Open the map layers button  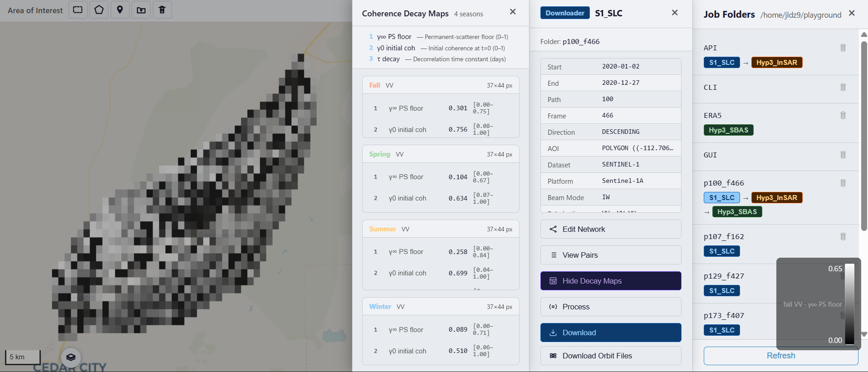(71, 357)
